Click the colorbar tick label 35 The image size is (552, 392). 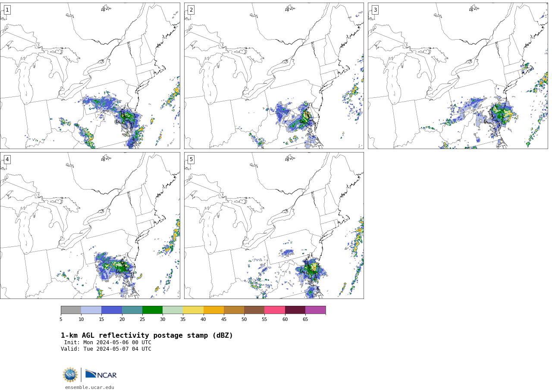[183, 320]
